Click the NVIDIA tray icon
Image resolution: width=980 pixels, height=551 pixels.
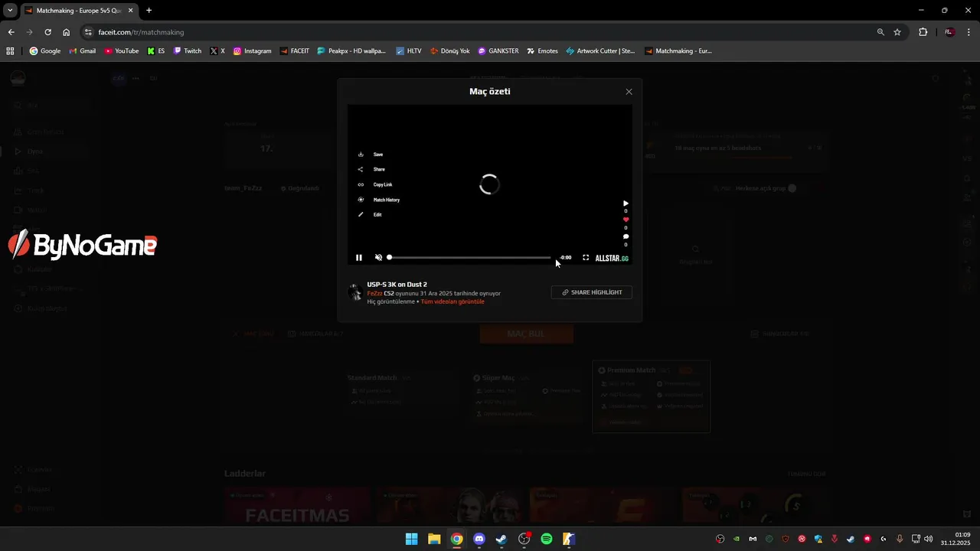[737, 539]
